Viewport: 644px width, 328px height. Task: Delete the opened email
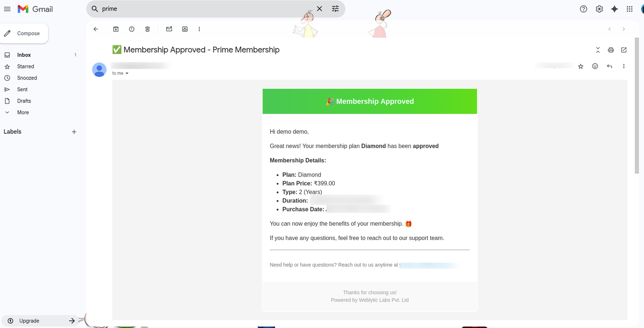click(147, 29)
